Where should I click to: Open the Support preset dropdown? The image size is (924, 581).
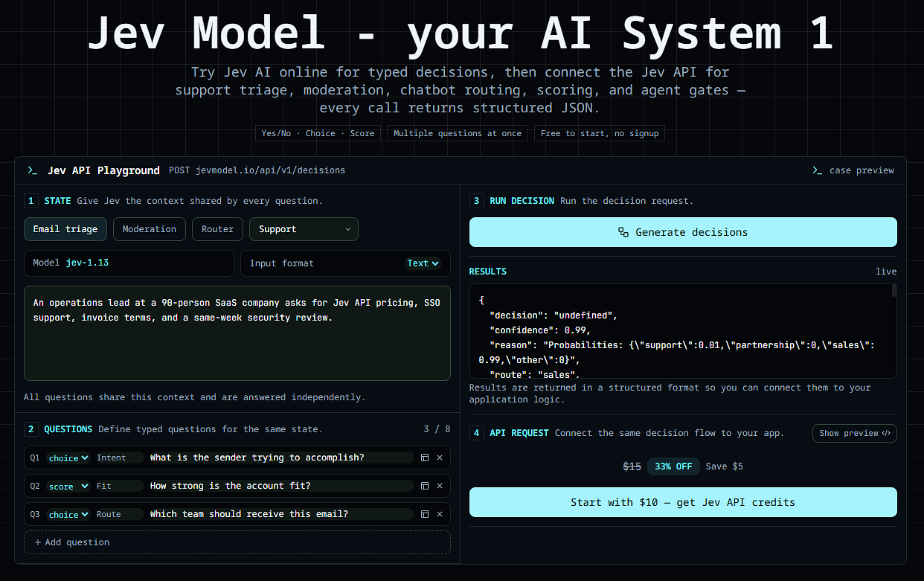tap(304, 229)
